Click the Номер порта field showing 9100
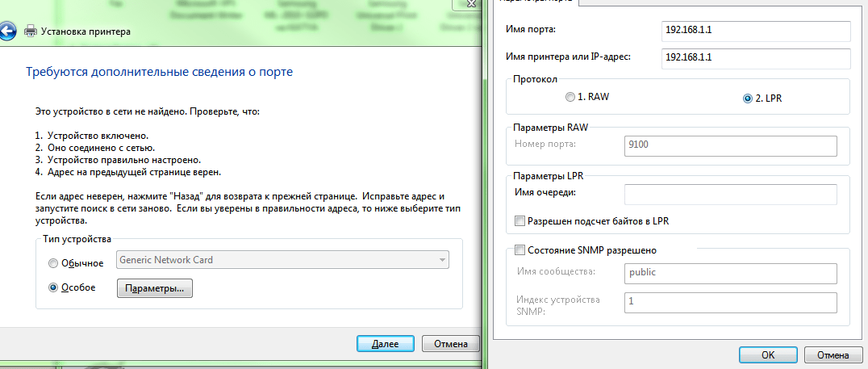Viewport: 868px width, 369px height. (730, 146)
